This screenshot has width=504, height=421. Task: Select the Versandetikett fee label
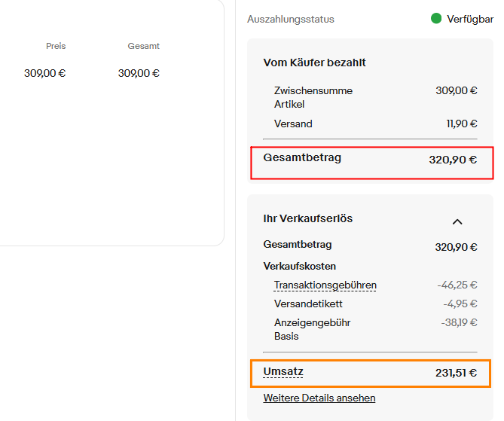[x=308, y=304]
